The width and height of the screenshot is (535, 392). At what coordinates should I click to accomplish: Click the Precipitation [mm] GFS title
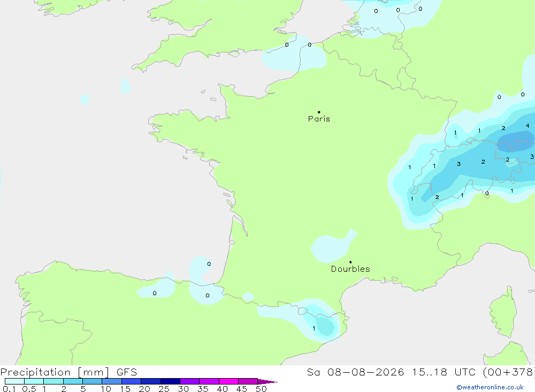click(68, 372)
